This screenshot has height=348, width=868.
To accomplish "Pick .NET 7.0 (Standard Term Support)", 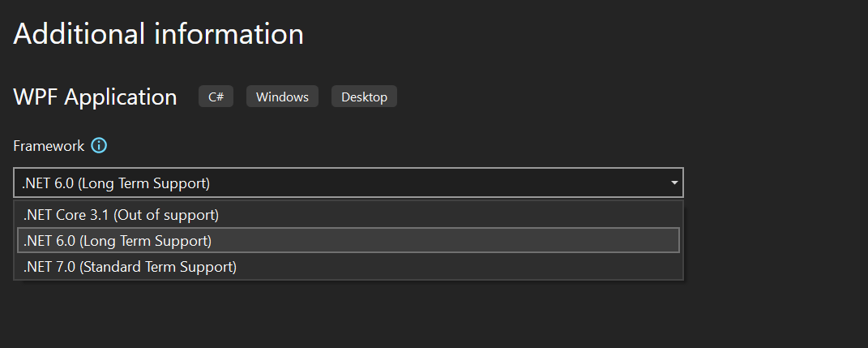I will (348, 267).
